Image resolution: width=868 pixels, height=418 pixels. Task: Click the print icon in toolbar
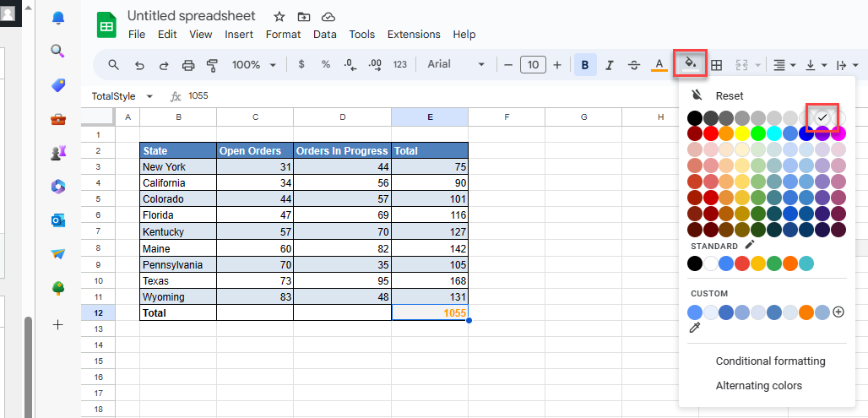click(188, 65)
